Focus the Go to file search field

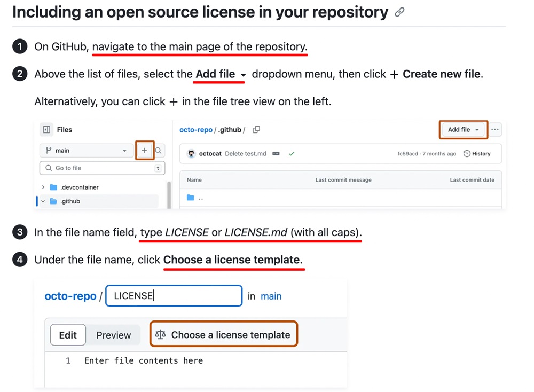(103, 168)
